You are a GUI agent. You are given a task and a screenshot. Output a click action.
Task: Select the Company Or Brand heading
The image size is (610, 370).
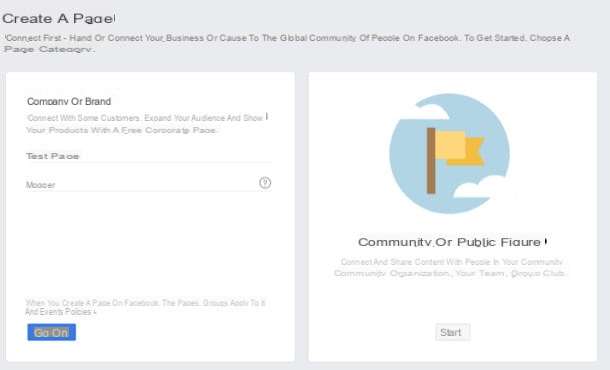click(x=69, y=102)
